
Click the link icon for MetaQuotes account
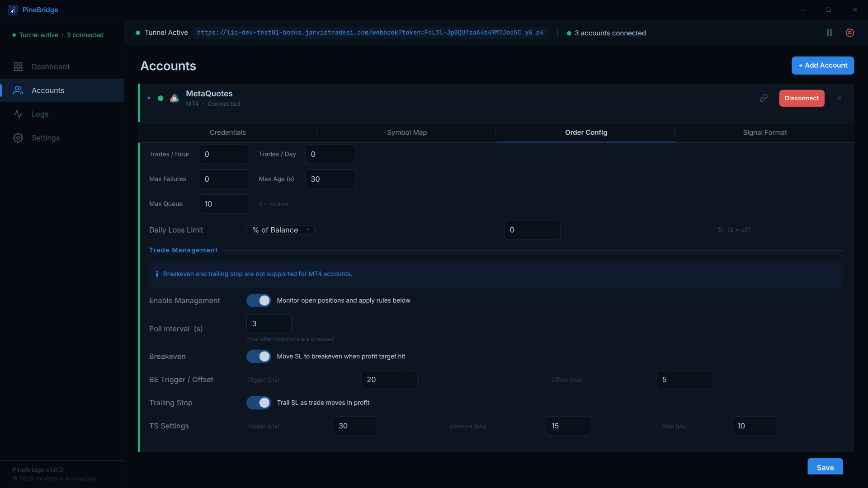(x=764, y=98)
